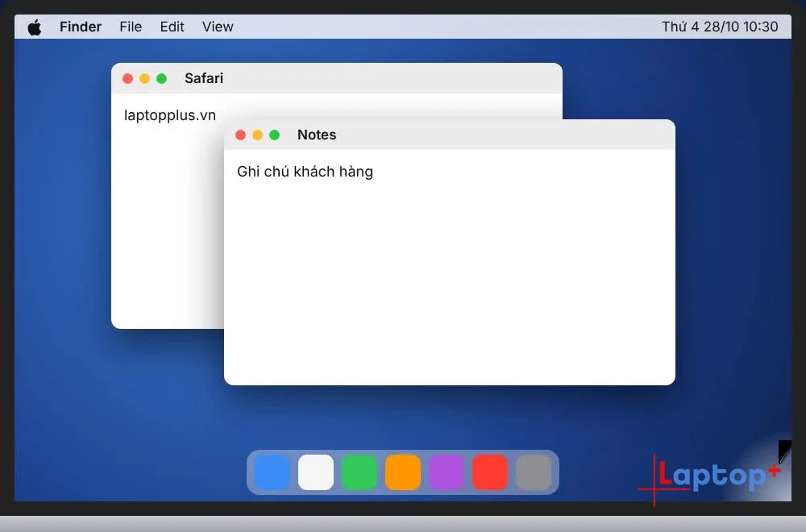
Task: Maximize the Safari window with green button
Action: coord(161,78)
